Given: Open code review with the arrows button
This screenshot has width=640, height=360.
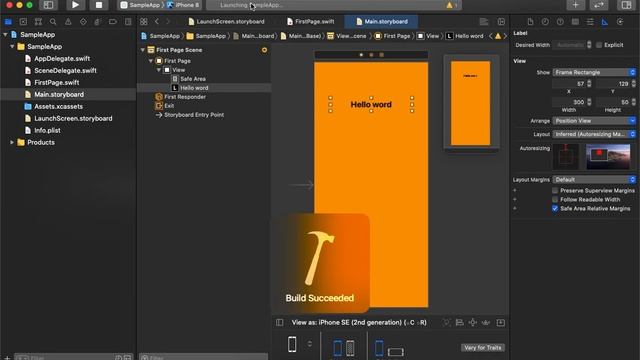Looking at the screenshot, I should (x=599, y=5).
